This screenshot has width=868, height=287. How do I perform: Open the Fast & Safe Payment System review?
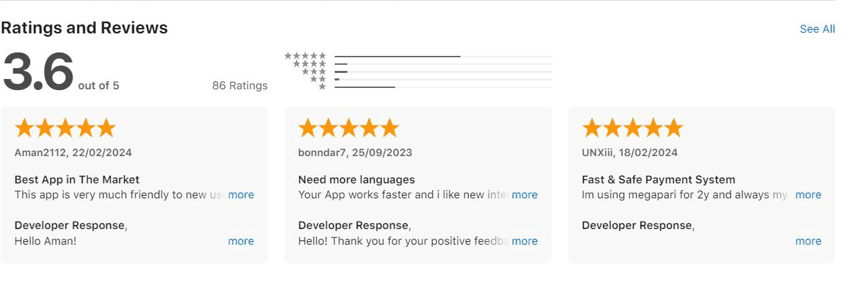pyautogui.click(x=658, y=180)
